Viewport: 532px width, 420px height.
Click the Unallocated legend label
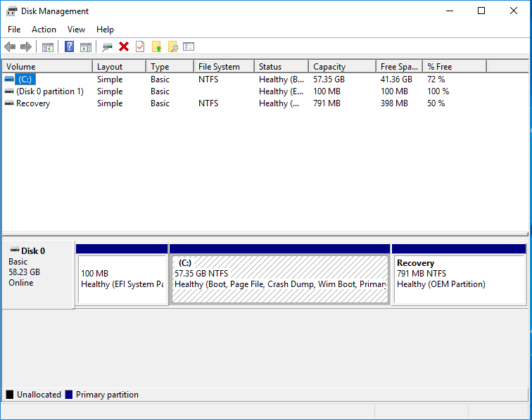pyautogui.click(x=39, y=395)
